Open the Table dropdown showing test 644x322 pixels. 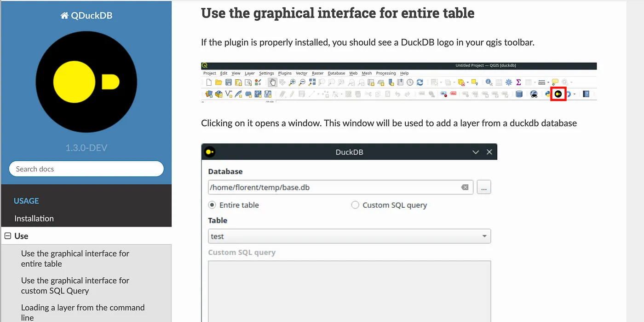click(x=349, y=236)
